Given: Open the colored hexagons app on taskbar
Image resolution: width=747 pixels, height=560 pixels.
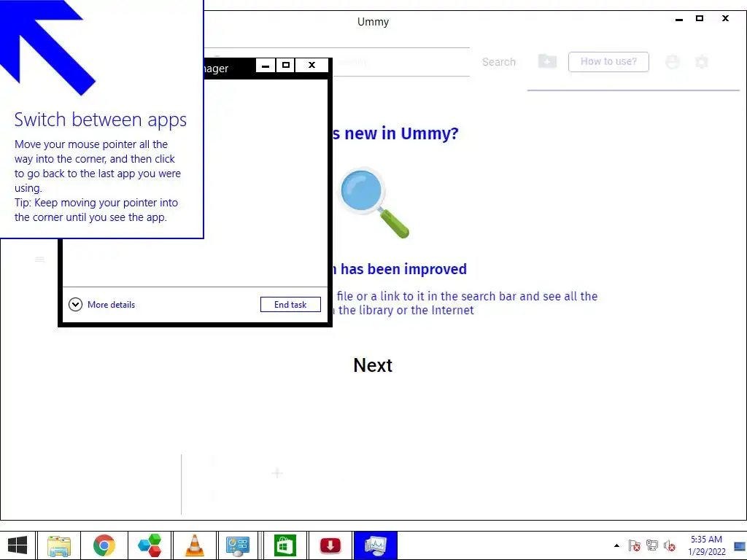Looking at the screenshot, I should coord(149,545).
